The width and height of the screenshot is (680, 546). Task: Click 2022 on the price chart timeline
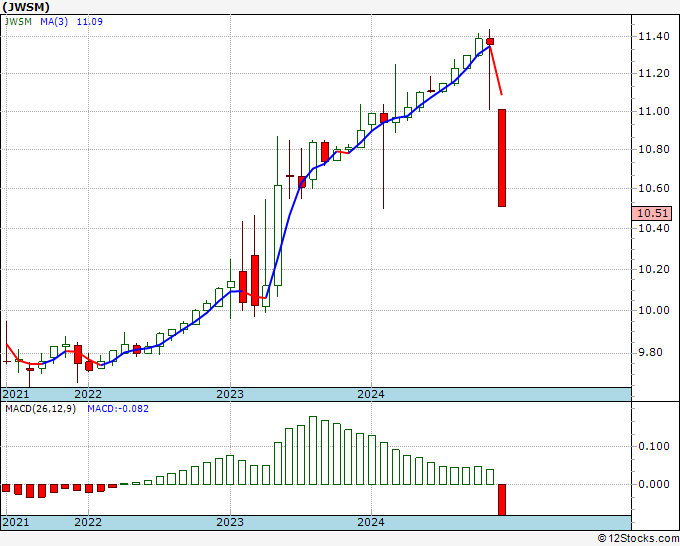pyautogui.click(x=88, y=394)
